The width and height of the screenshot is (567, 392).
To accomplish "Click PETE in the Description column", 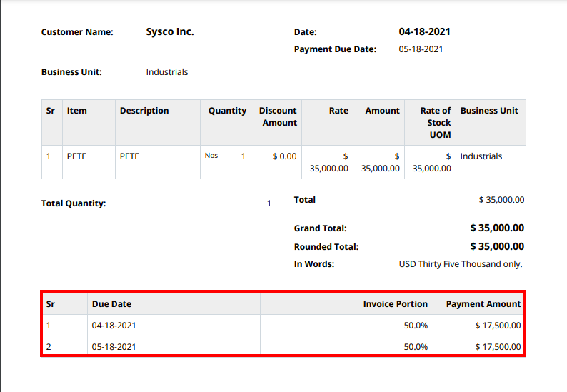I will tap(129, 156).
